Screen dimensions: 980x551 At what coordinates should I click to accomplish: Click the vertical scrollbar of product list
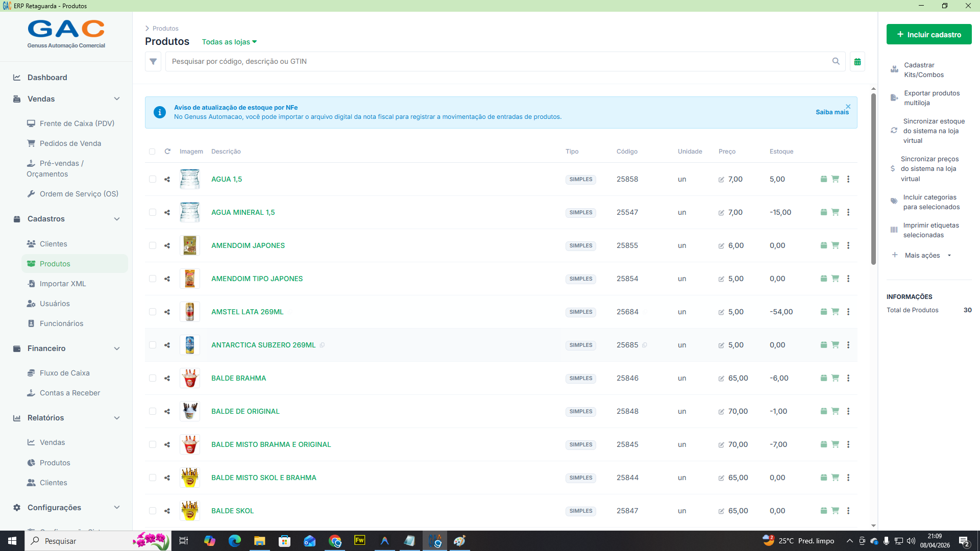873,179
